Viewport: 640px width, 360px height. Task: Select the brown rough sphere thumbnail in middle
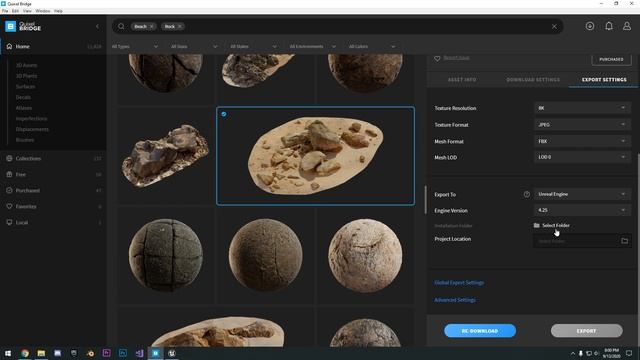point(265,255)
